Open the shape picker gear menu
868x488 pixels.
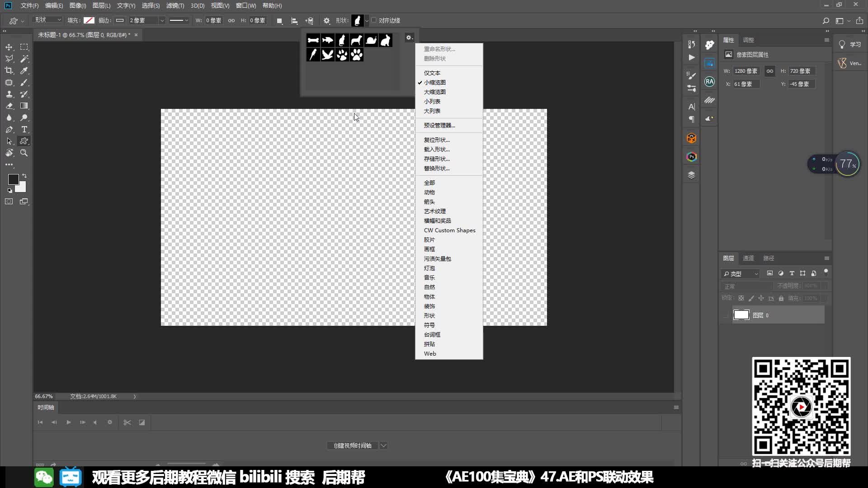click(409, 38)
